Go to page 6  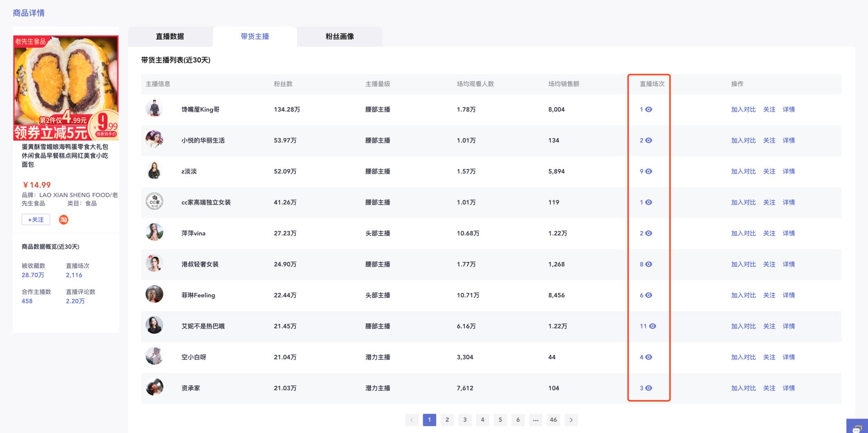click(518, 420)
